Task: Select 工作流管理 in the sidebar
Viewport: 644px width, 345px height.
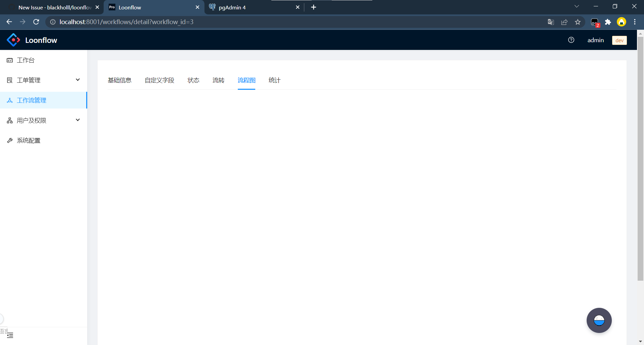Action: 44,100
